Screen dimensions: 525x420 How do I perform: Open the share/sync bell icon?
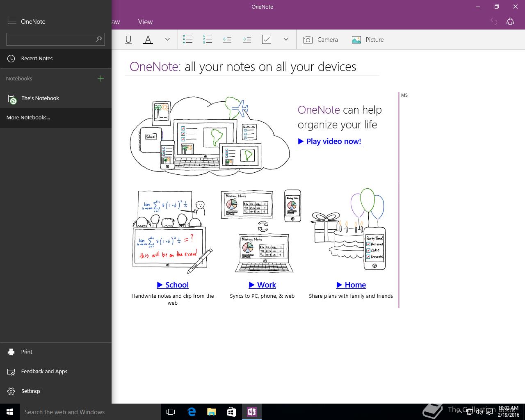coord(510,21)
